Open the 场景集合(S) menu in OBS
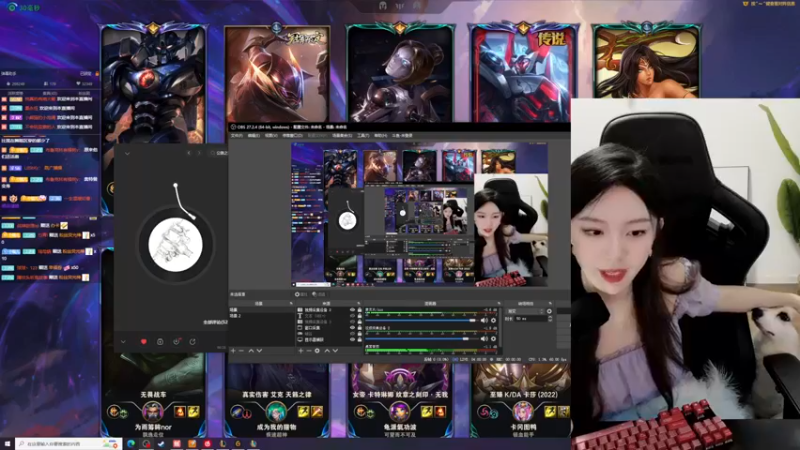 [x=342, y=136]
